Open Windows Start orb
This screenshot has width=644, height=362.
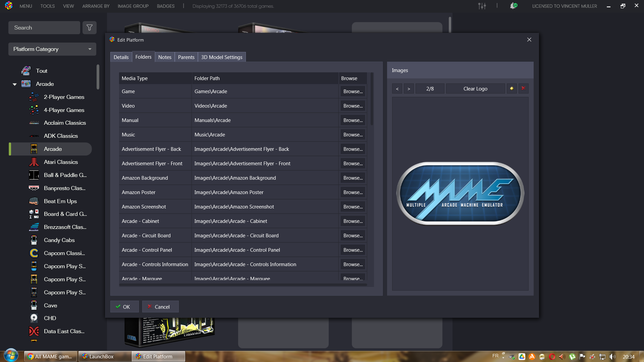point(11,356)
